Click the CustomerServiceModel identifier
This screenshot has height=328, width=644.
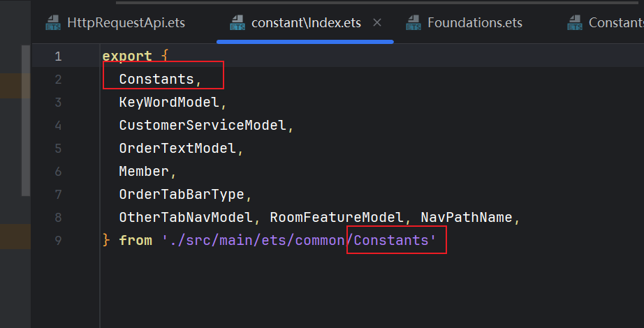click(203, 126)
